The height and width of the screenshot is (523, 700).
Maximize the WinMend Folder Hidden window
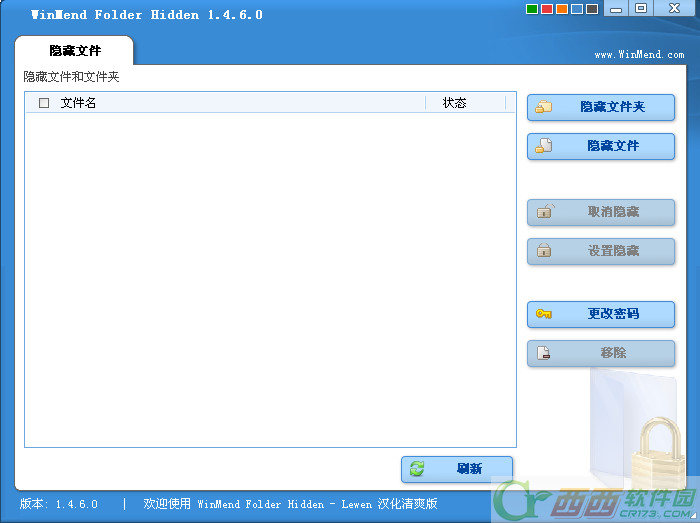pos(641,8)
